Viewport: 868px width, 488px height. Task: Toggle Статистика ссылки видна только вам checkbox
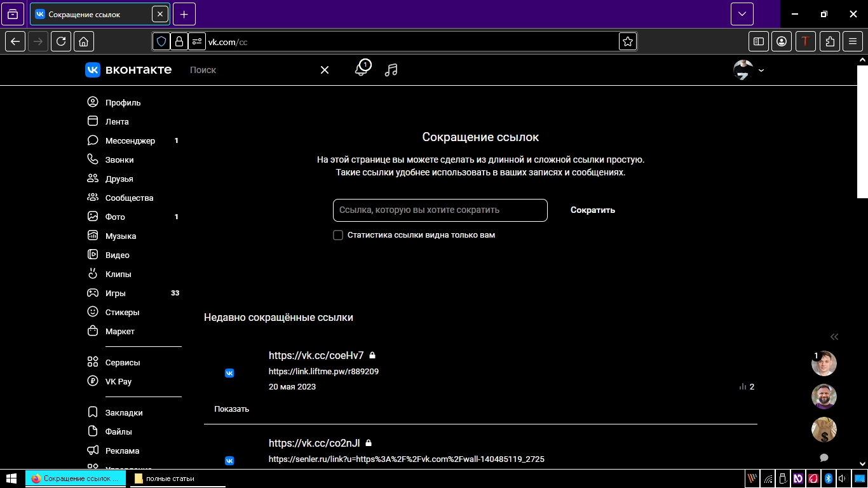click(x=338, y=235)
